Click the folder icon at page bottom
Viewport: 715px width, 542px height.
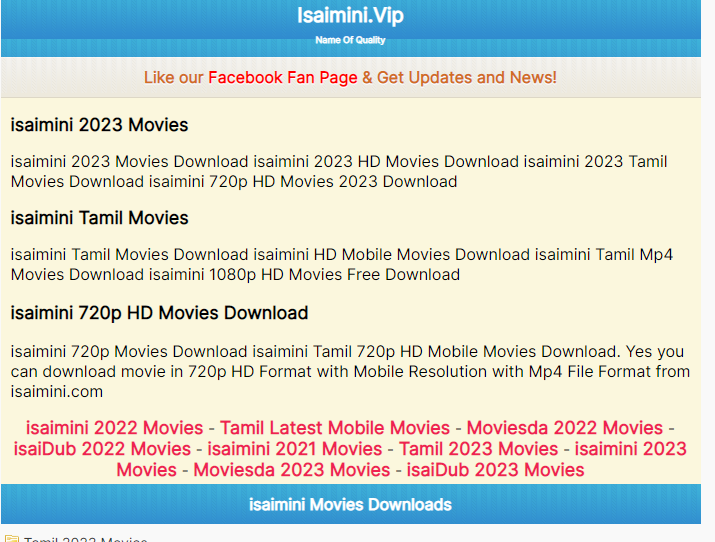[x=11, y=538]
